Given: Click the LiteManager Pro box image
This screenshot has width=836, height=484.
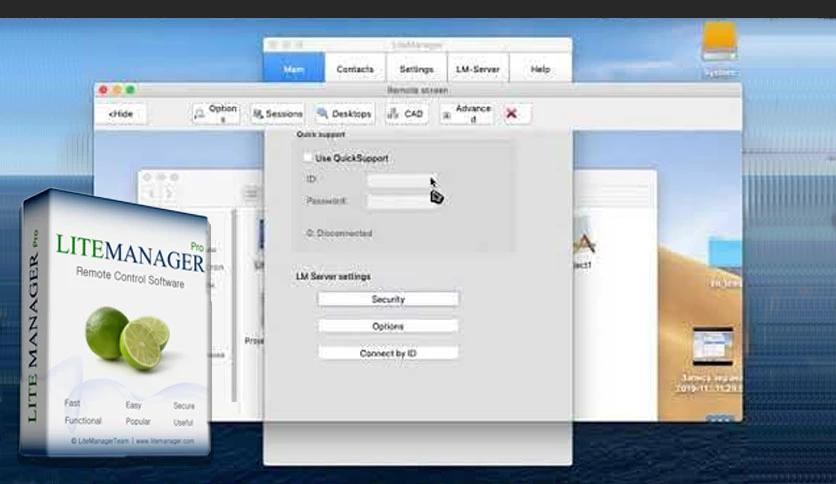Looking at the screenshot, I should click(x=116, y=323).
